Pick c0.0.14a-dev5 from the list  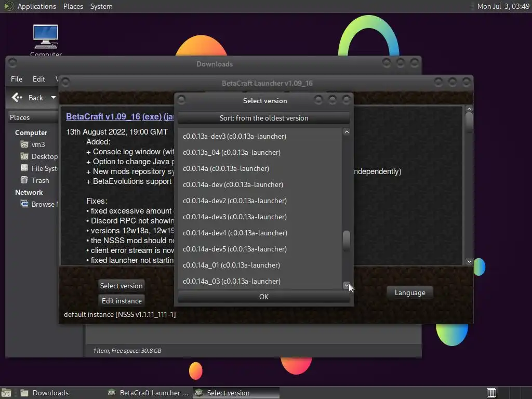pos(260,249)
